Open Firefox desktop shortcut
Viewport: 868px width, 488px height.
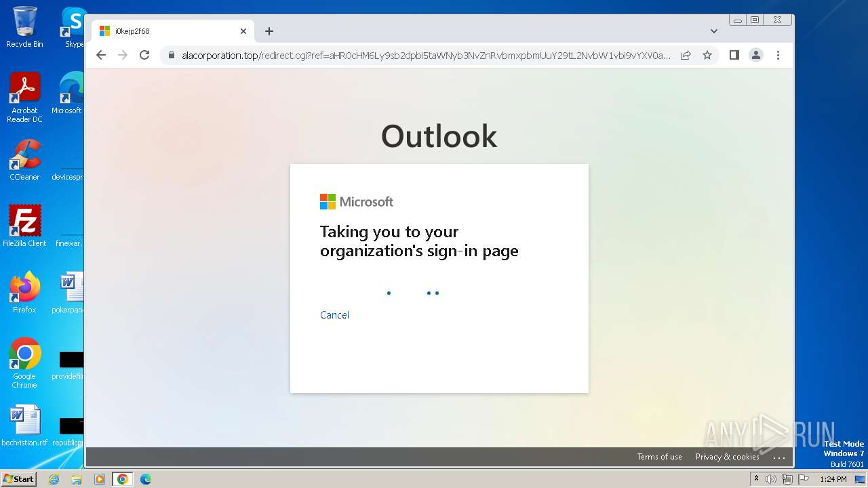tap(24, 293)
